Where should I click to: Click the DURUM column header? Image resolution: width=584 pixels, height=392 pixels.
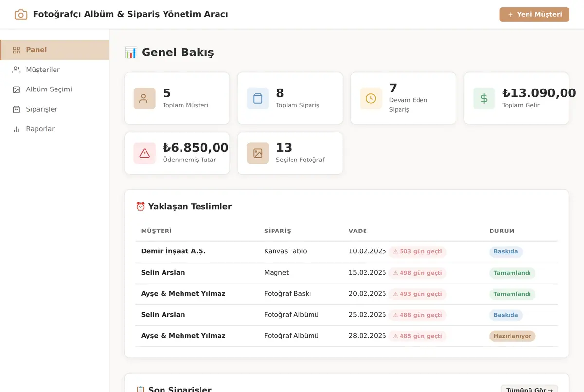[502, 231]
